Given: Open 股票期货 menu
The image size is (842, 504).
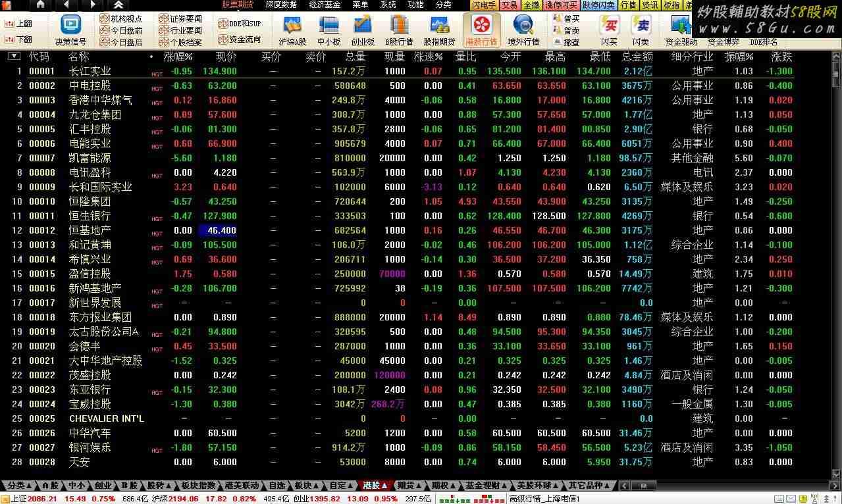Looking at the screenshot, I should [x=238, y=5].
